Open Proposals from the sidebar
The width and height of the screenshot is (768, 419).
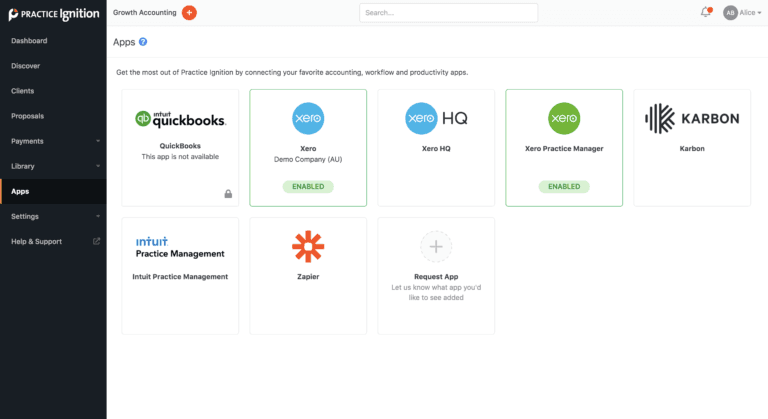(27, 116)
